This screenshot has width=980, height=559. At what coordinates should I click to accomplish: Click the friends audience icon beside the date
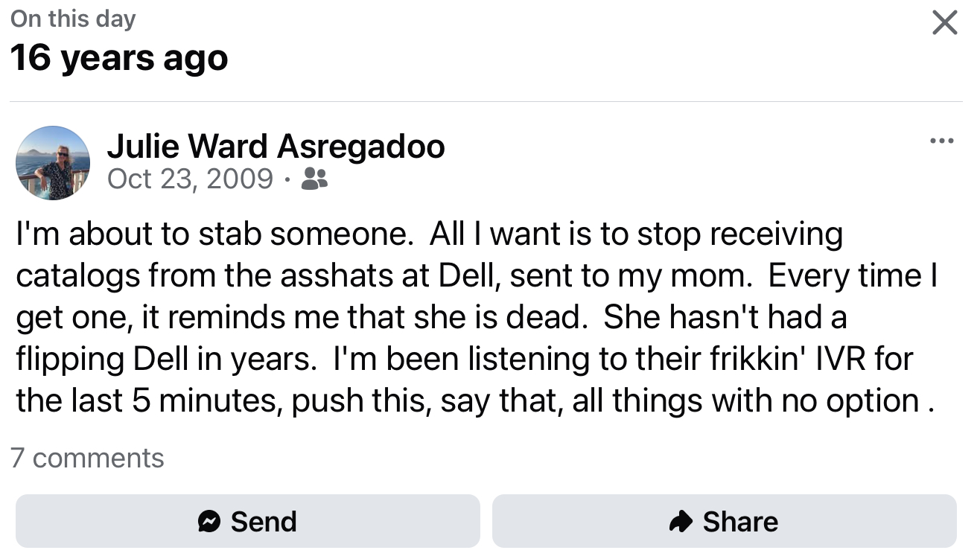tap(314, 179)
